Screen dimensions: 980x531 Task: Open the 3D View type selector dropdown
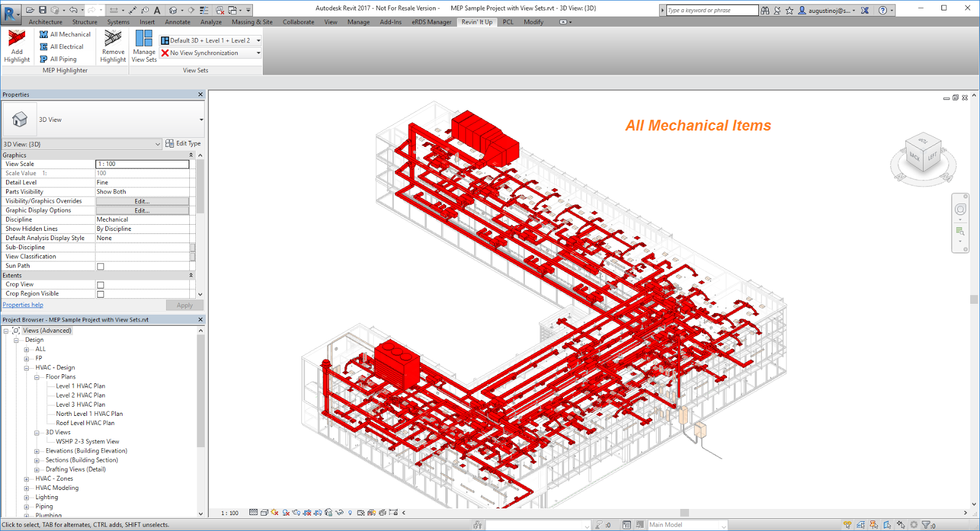pos(104,119)
